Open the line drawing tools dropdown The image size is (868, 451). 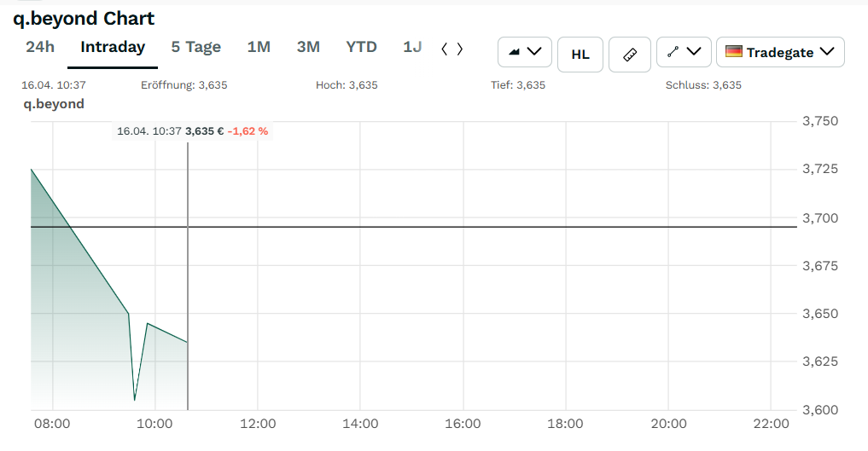click(x=684, y=52)
